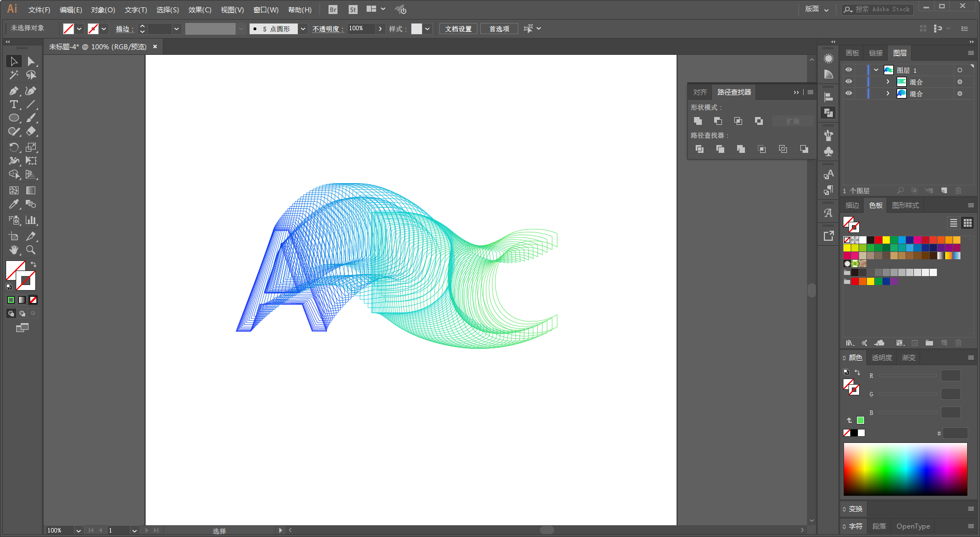Toggle visibility of second 混合 sublayer

pos(848,94)
